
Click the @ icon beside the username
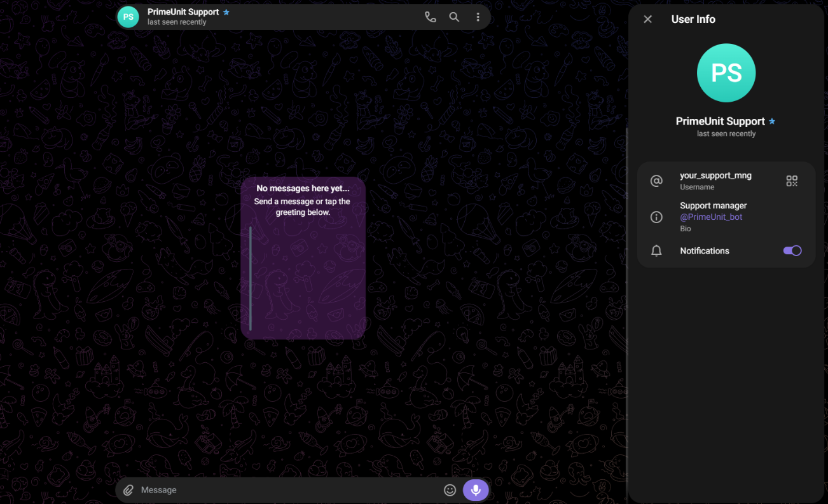pos(657,181)
